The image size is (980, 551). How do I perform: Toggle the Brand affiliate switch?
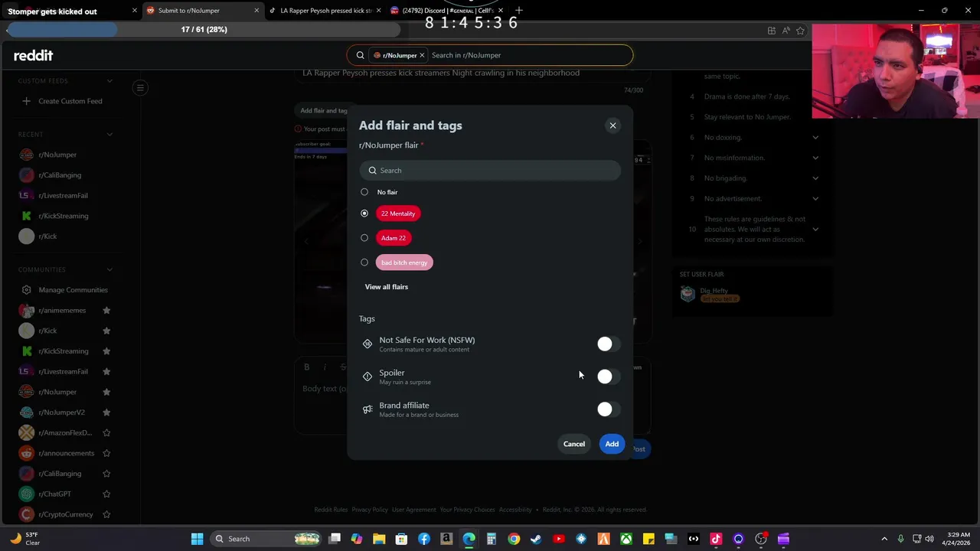coord(609,409)
